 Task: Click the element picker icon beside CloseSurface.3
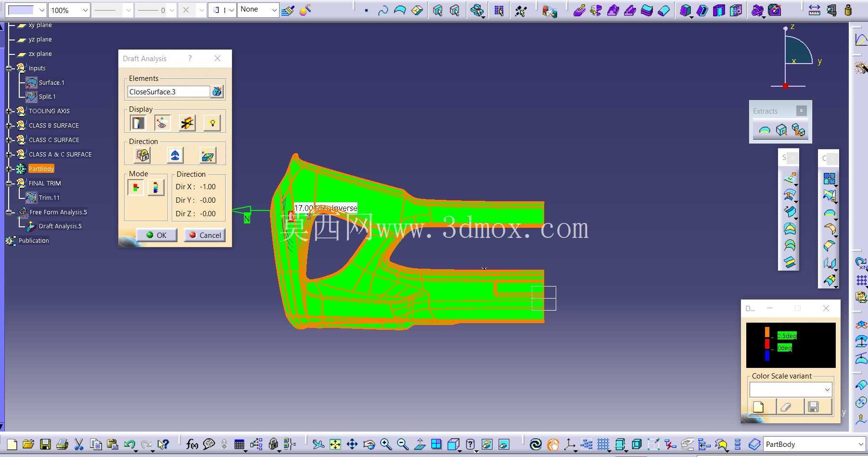pos(217,91)
